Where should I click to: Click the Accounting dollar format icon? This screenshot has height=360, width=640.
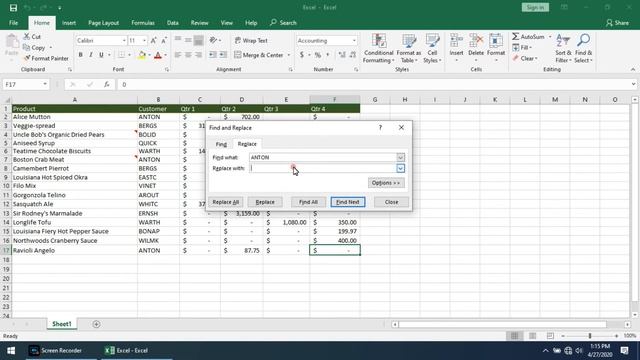click(x=302, y=55)
